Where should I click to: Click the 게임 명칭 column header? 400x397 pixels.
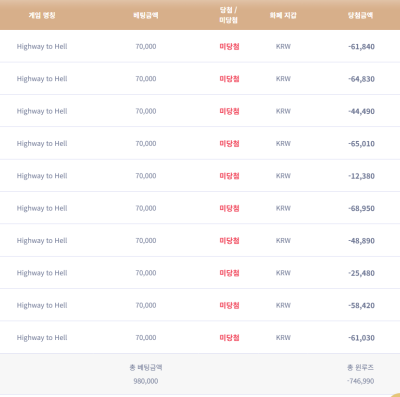pyautogui.click(x=42, y=15)
